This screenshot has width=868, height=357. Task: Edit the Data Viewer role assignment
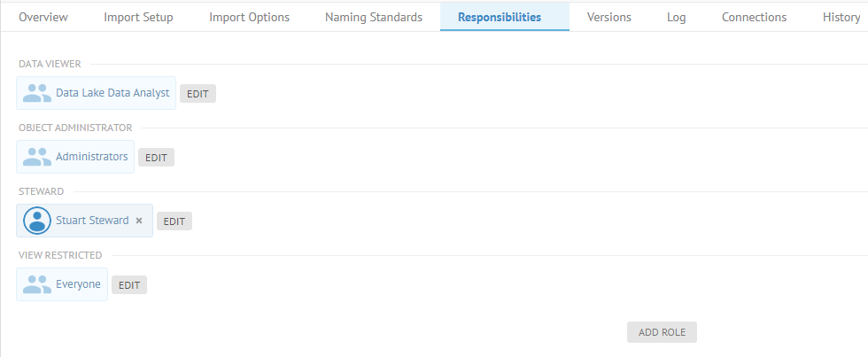tap(198, 93)
